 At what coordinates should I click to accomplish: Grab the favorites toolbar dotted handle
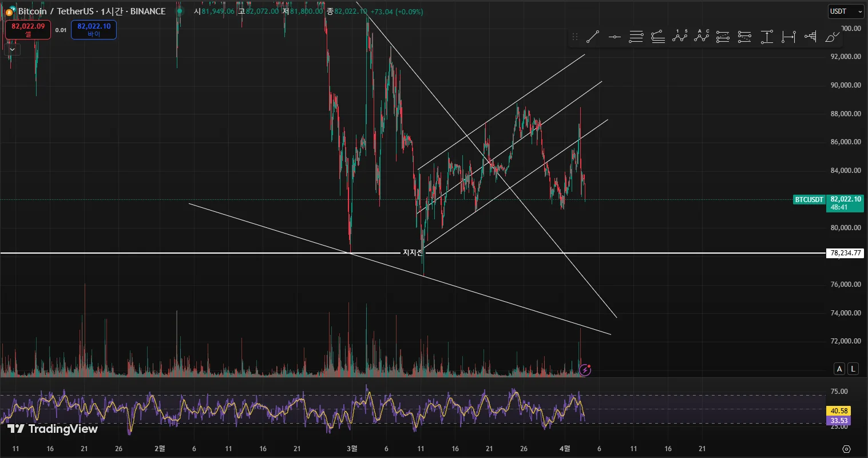click(x=575, y=37)
